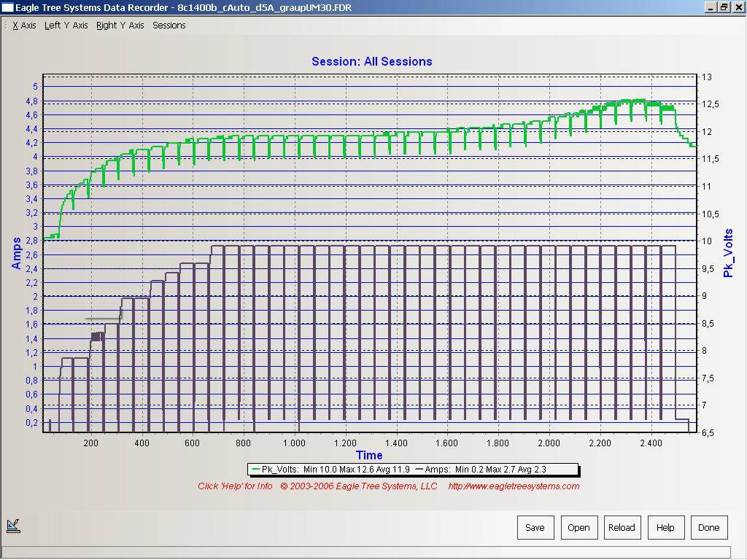Click the empty status bar at bottom
The image size is (747, 560).
pyautogui.click(x=365, y=552)
